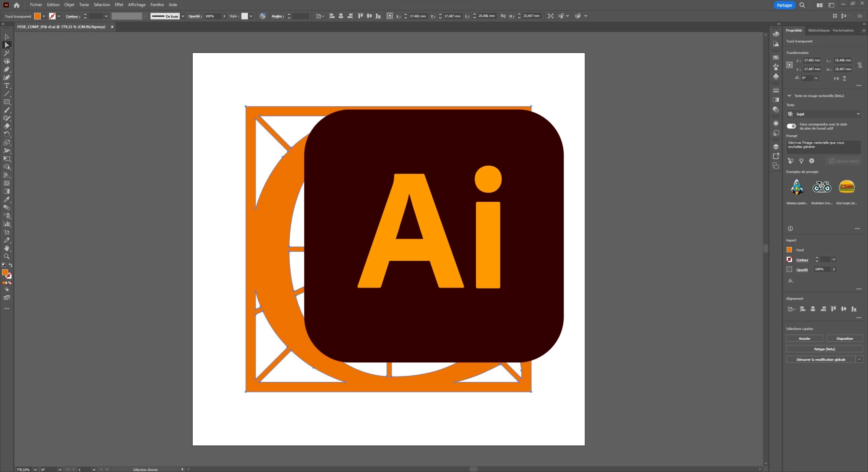Viewport: 868px width, 472px height.
Task: Select the Eyedropper tool
Action: point(7,200)
